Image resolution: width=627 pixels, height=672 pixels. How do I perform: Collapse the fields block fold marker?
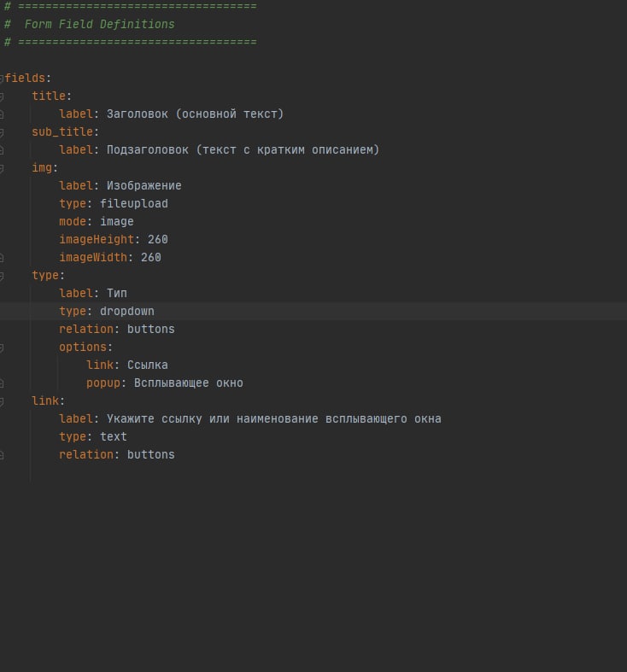pyautogui.click(x=2, y=79)
